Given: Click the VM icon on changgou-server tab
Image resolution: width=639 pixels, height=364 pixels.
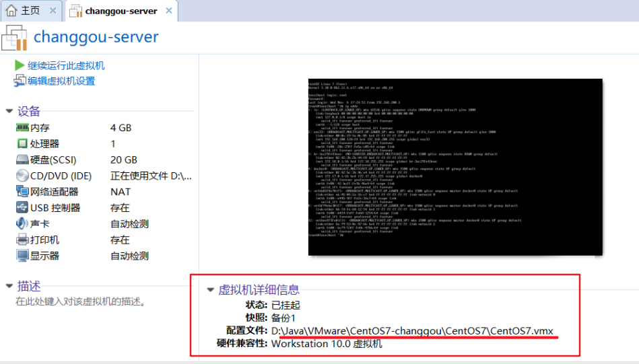Looking at the screenshot, I should (75, 11).
